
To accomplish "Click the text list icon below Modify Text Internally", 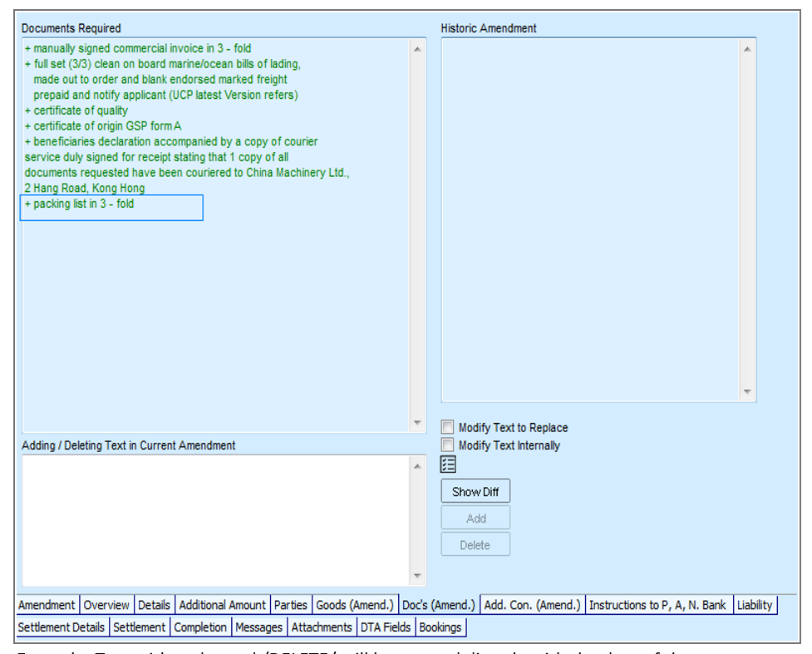I will pyautogui.click(x=448, y=464).
